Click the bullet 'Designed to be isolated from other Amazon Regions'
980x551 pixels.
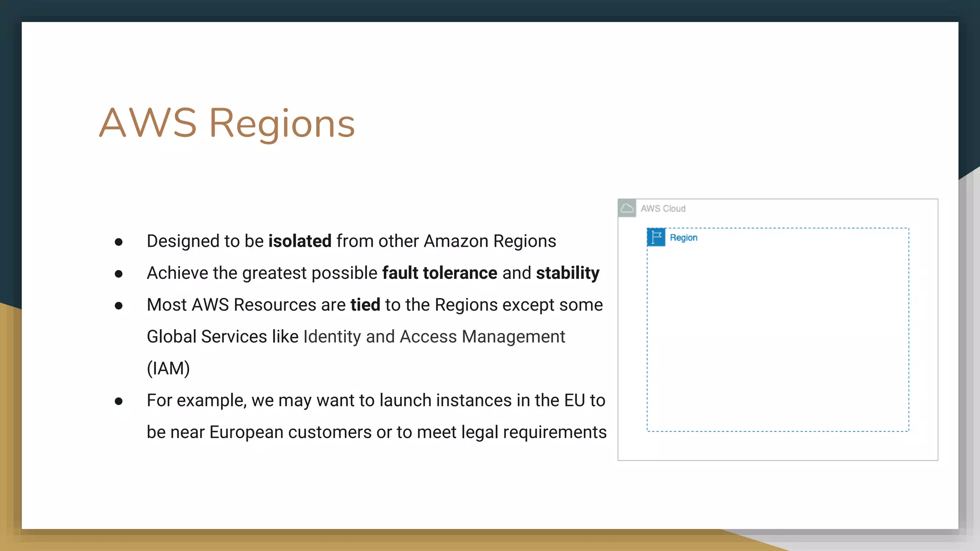(352, 241)
